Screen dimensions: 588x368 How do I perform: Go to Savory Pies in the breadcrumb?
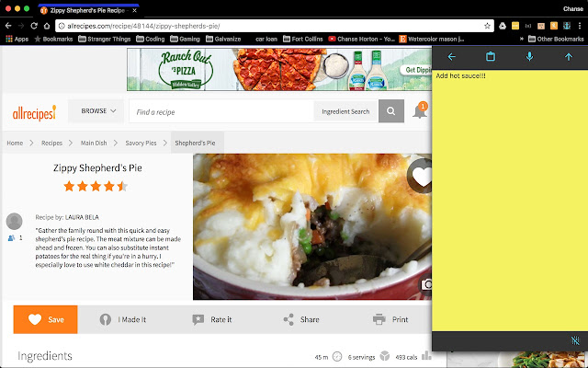[x=141, y=144]
